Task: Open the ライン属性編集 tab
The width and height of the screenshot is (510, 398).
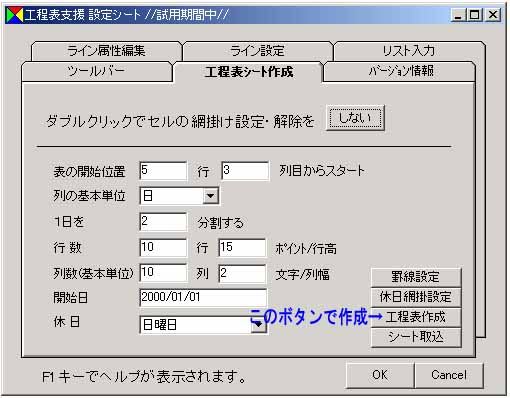Action: click(x=107, y=51)
